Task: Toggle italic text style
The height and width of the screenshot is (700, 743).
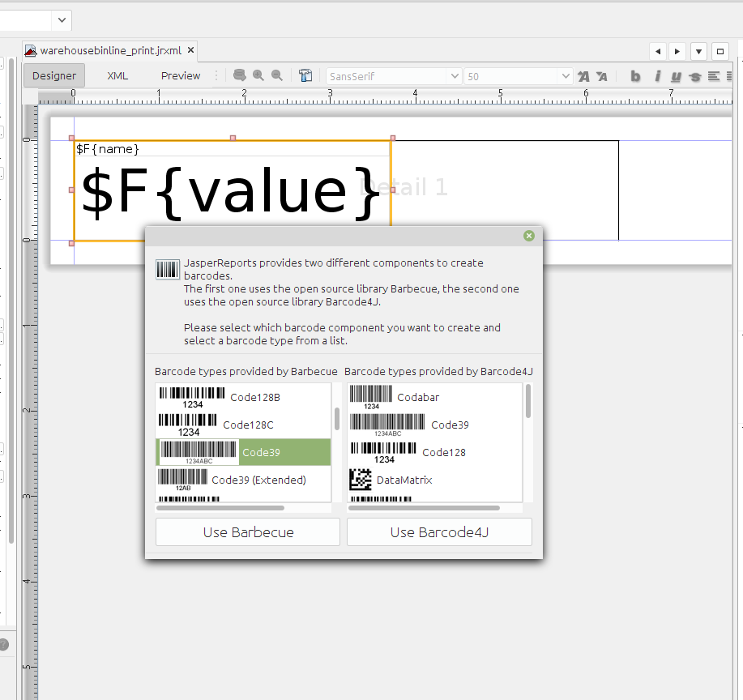Action: pos(657,76)
